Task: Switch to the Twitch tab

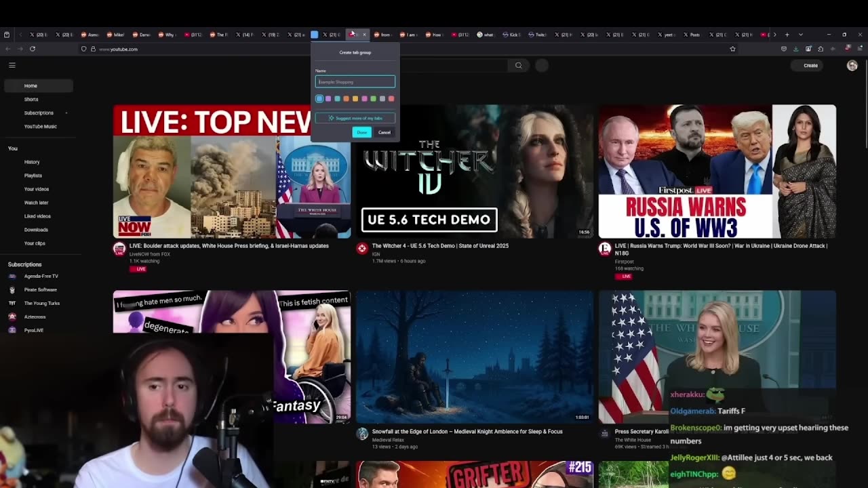Action: [x=538, y=35]
